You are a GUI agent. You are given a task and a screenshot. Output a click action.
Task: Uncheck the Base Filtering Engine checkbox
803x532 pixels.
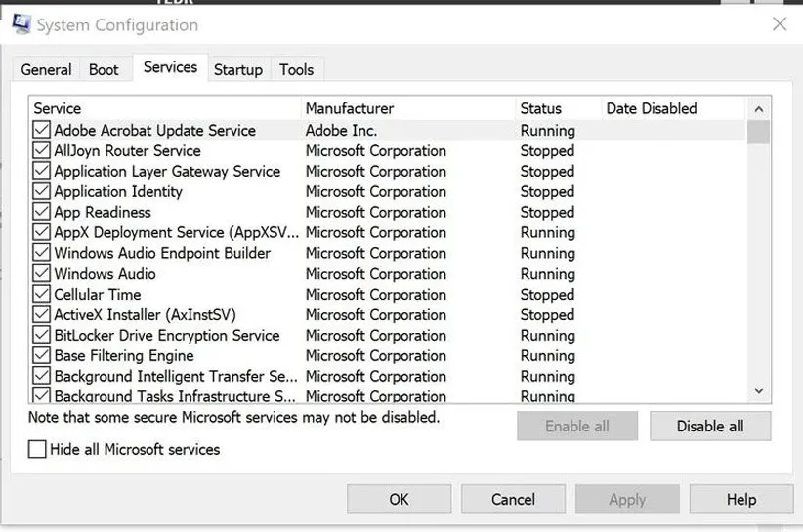tap(41, 356)
